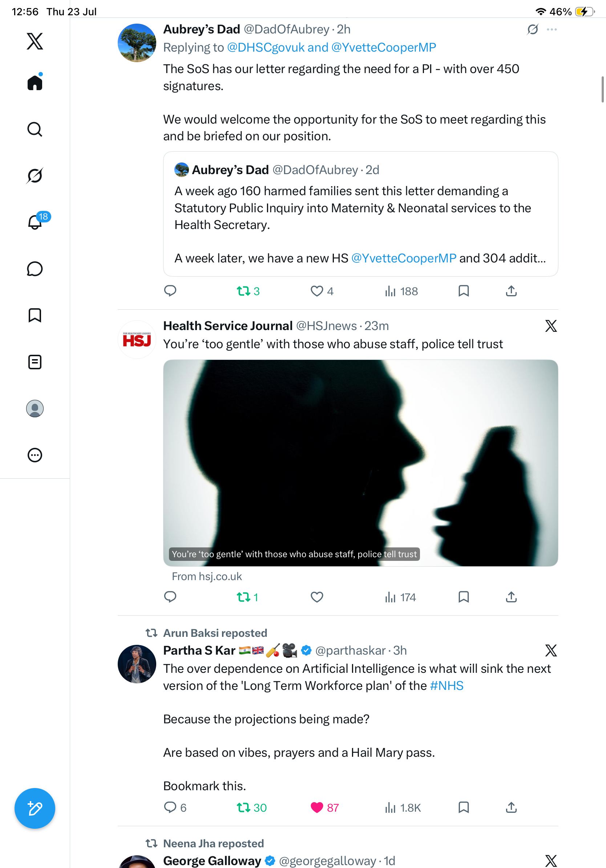Image resolution: width=606 pixels, height=868 pixels.
Task: Open the profile avatar in sidebar
Action: (x=35, y=409)
